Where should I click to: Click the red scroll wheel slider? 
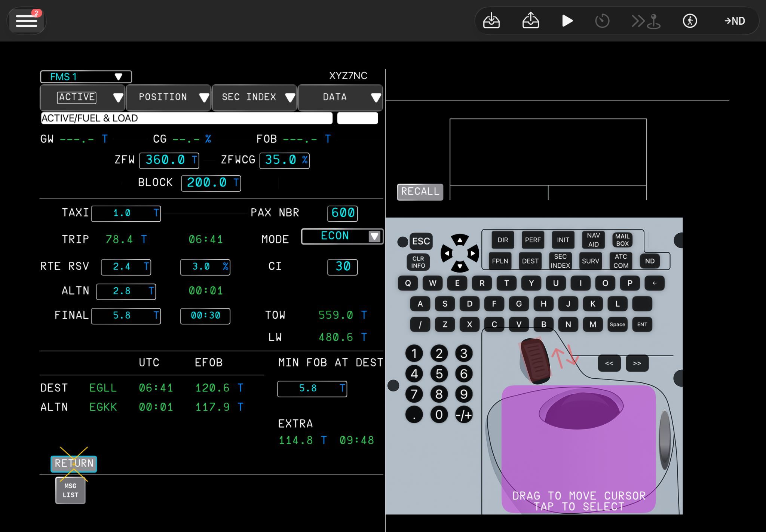pyautogui.click(x=535, y=361)
